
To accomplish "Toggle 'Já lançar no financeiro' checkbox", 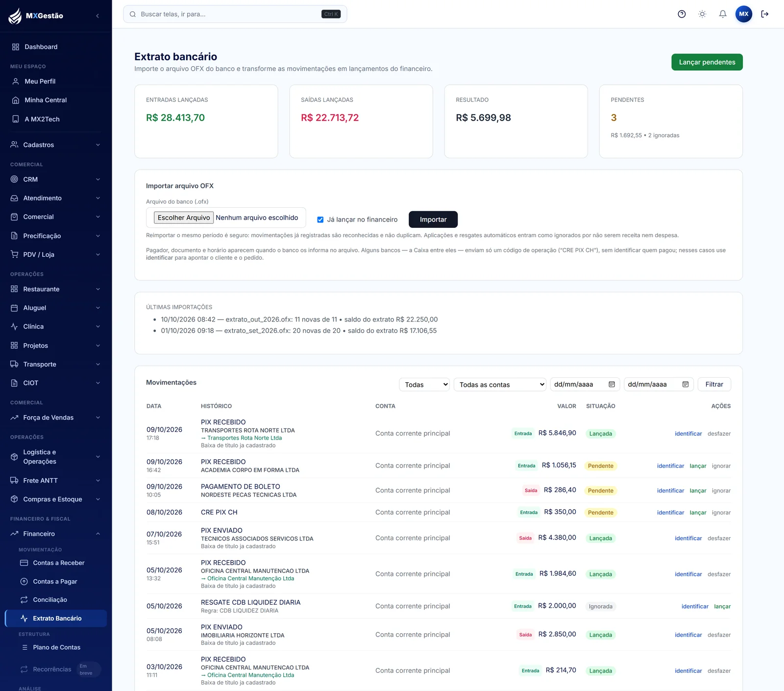I will pos(320,220).
